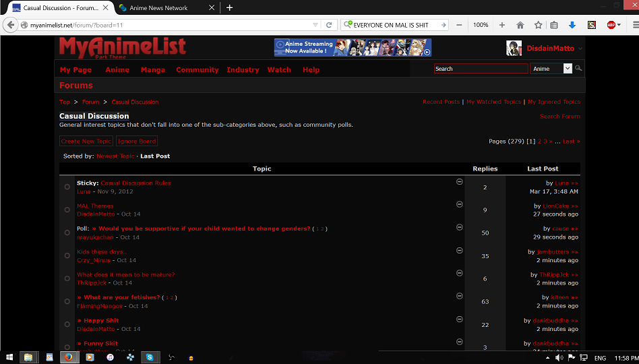This screenshot has width=639, height=364.
Task: Open the Recent Posts link
Action: coord(441,102)
